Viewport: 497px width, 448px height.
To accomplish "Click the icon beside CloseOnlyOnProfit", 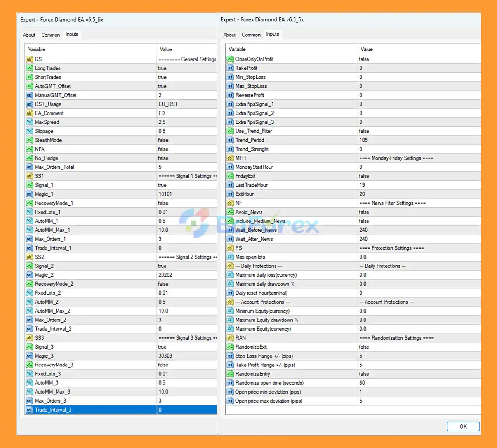I will point(230,59).
